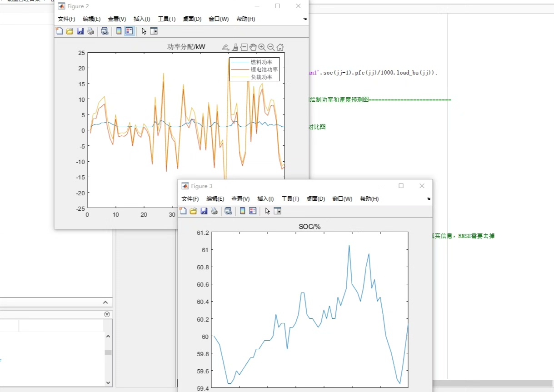Collapse panel with the up chevron at left
This screenshot has width=554, height=392.
[105, 303]
